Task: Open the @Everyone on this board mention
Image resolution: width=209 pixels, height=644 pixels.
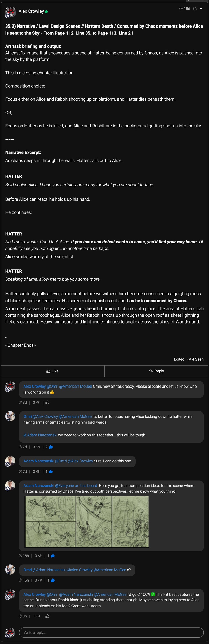Action: (x=76, y=485)
